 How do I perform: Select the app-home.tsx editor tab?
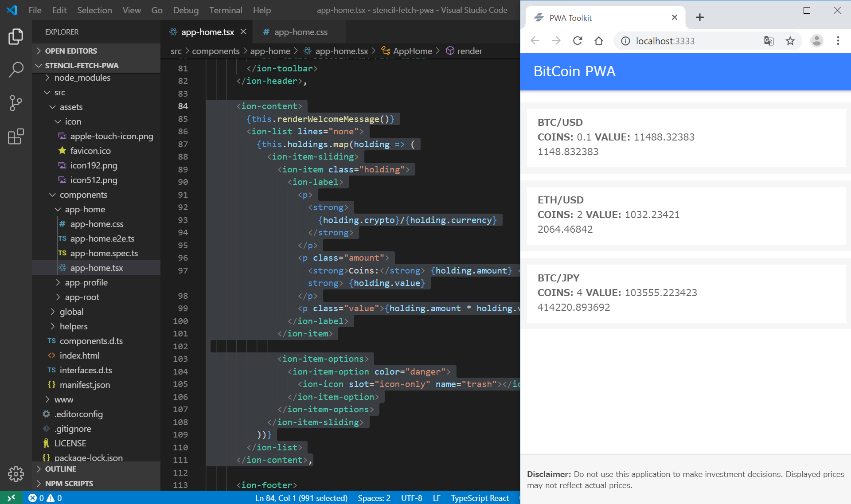pos(207,32)
